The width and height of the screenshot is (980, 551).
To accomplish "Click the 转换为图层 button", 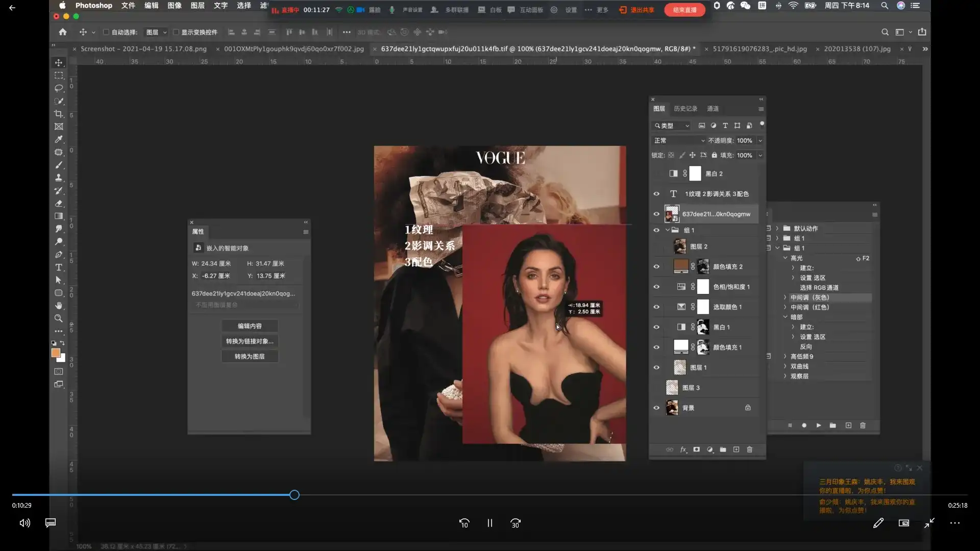I will 250,357.
